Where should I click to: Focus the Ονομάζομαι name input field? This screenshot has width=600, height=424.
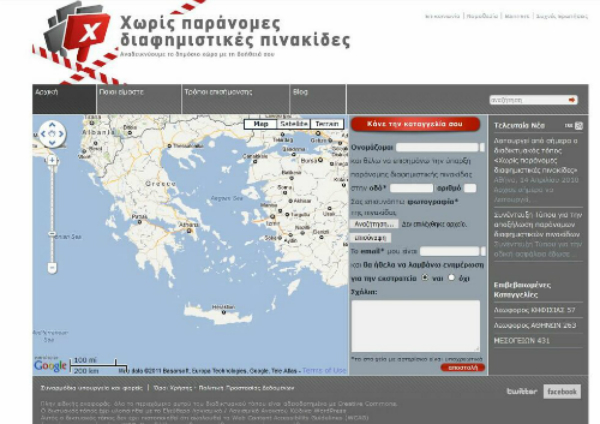pyautogui.click(x=437, y=147)
